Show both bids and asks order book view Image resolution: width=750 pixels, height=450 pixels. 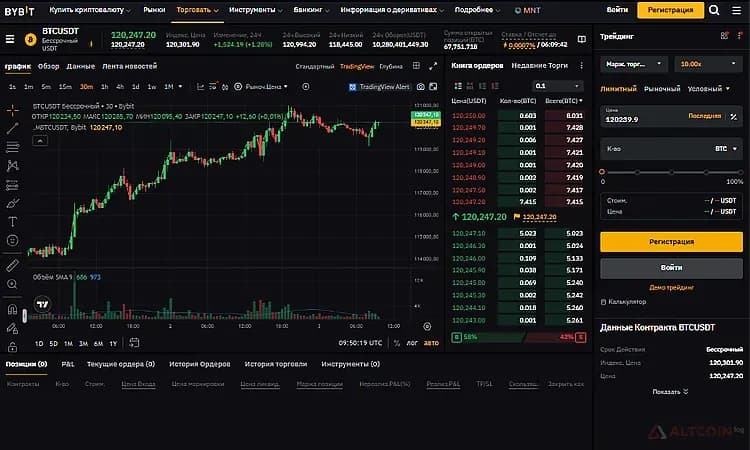(458, 86)
